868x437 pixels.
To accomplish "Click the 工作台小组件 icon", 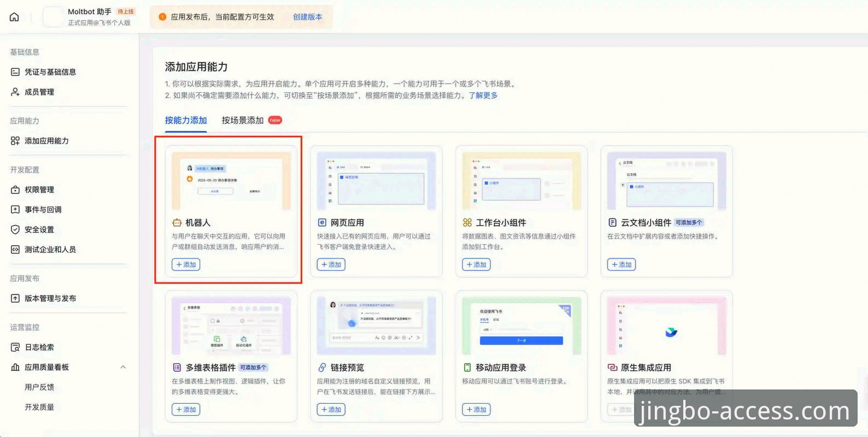I will click(x=467, y=223).
